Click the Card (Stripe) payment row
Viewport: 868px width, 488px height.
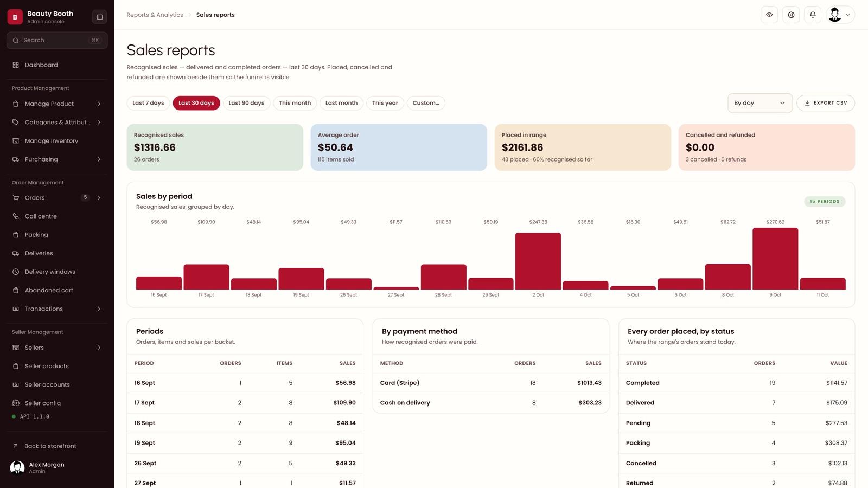tap(491, 383)
